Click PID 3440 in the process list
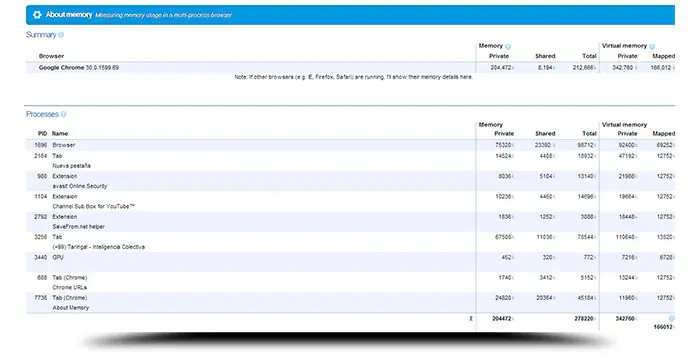700x360 pixels. (x=41, y=257)
